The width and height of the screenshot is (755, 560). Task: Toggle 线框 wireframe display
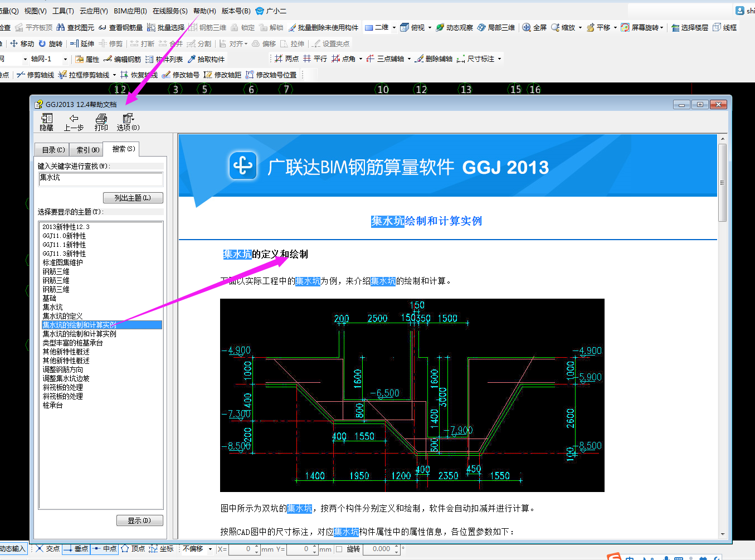(x=725, y=27)
